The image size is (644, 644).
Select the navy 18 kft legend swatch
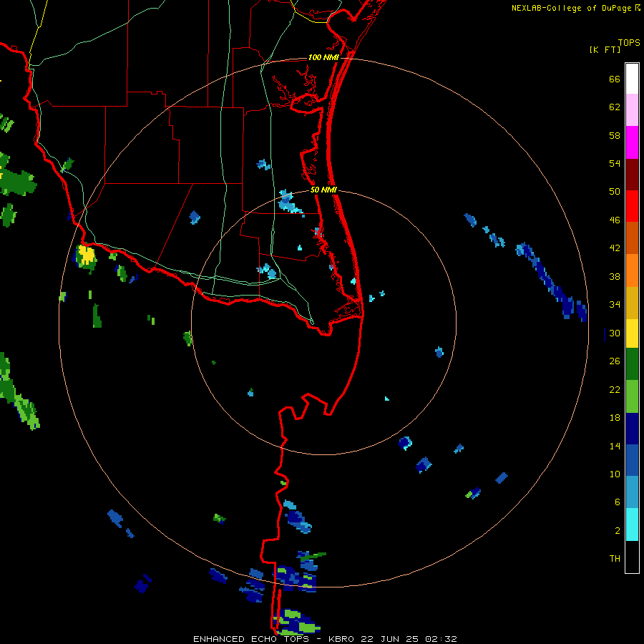click(632, 429)
